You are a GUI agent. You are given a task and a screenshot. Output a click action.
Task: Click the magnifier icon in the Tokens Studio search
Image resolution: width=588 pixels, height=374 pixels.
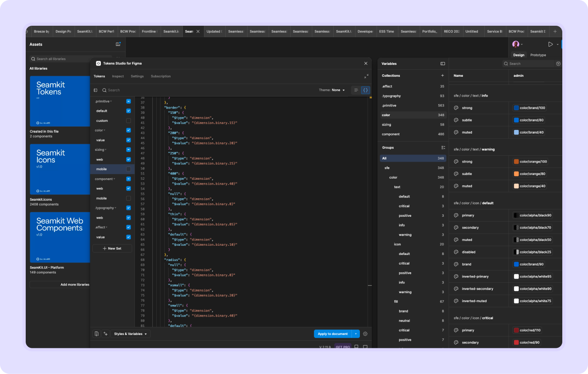click(104, 90)
